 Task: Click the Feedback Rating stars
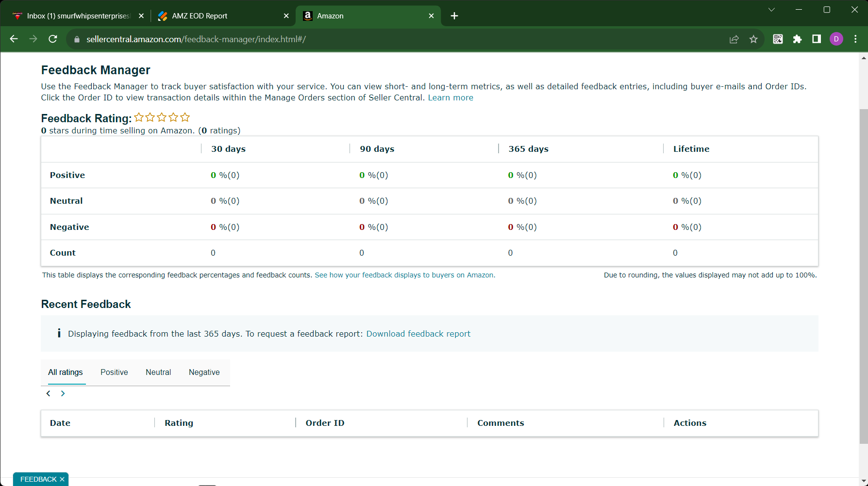coord(162,117)
